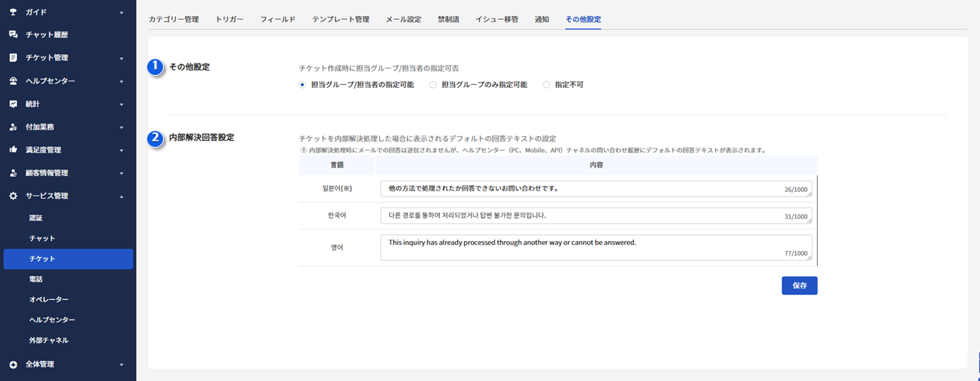This screenshot has height=381, width=980.
Task: Click the 内容 column header
Action: pyautogui.click(x=596, y=164)
